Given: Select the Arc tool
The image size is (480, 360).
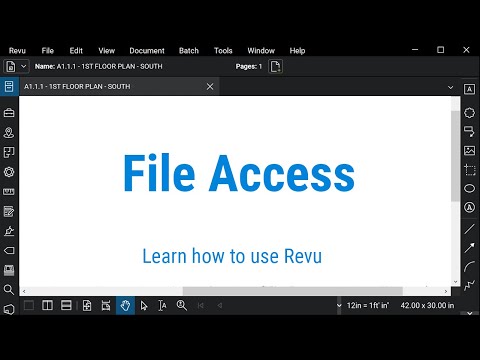Looking at the screenshot, I should coord(469,267).
